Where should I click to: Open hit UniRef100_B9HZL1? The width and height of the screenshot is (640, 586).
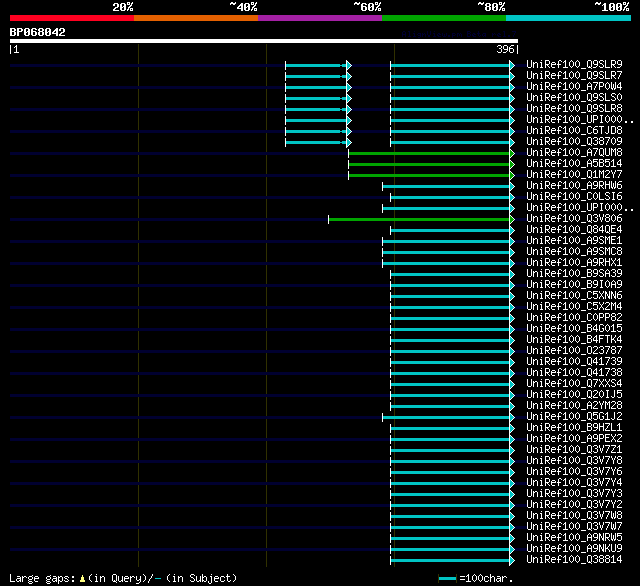[574, 428]
